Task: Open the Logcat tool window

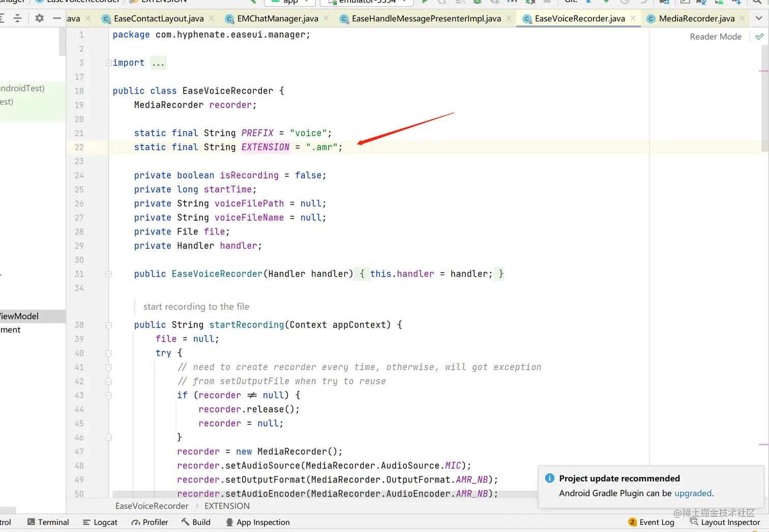Action: click(x=100, y=522)
